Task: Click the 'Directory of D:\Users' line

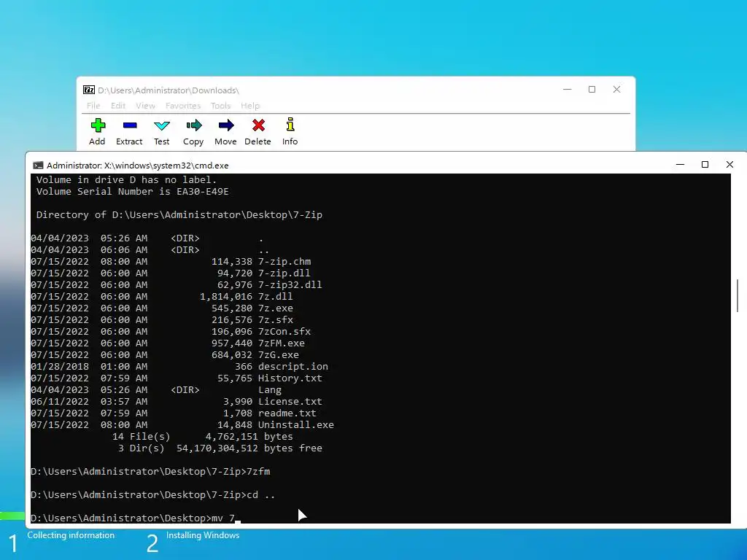Action: pyautogui.click(x=179, y=215)
